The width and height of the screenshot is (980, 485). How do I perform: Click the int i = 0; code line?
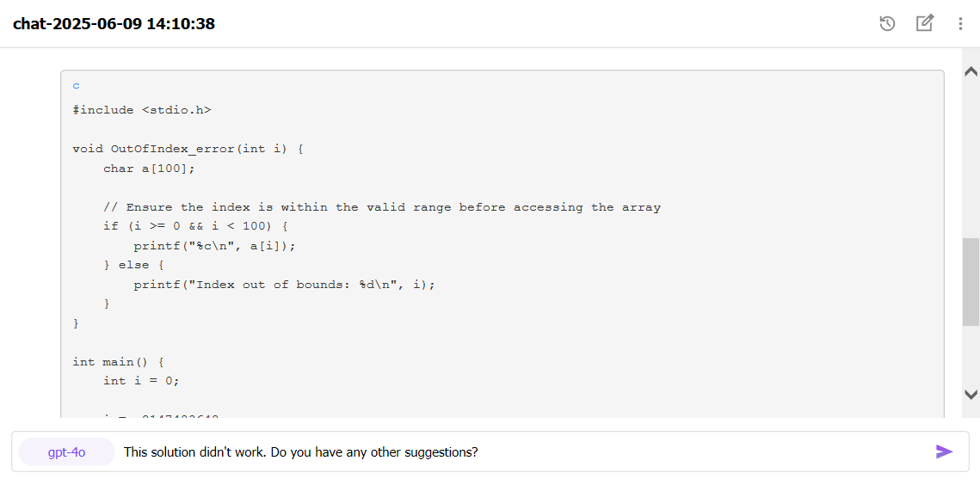coord(141,381)
